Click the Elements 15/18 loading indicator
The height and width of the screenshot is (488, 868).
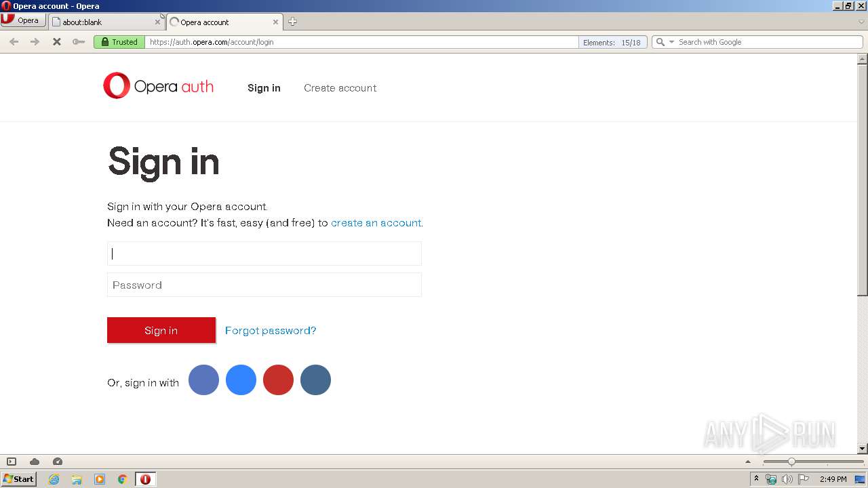pos(612,42)
